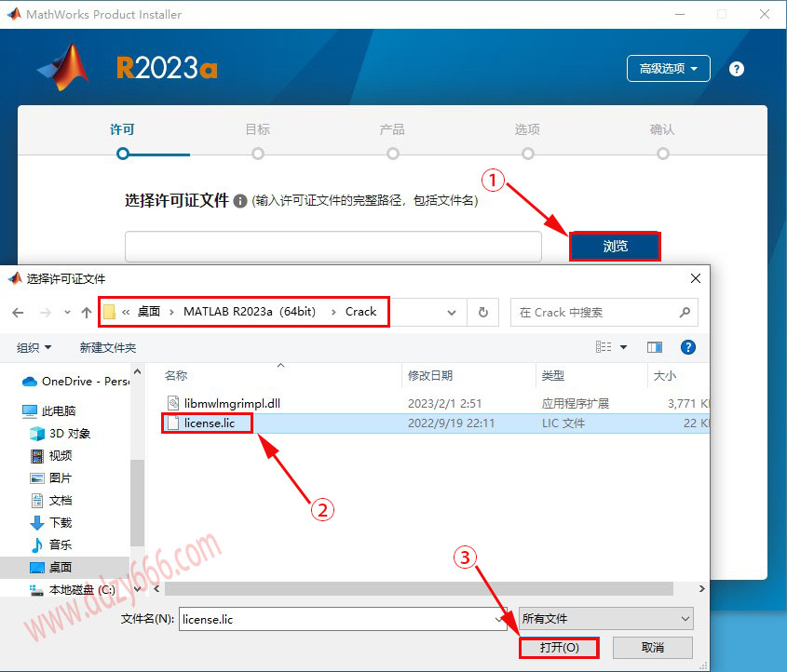This screenshot has width=787, height=672.
Task: Click the 打开(O) button
Action: point(559,648)
